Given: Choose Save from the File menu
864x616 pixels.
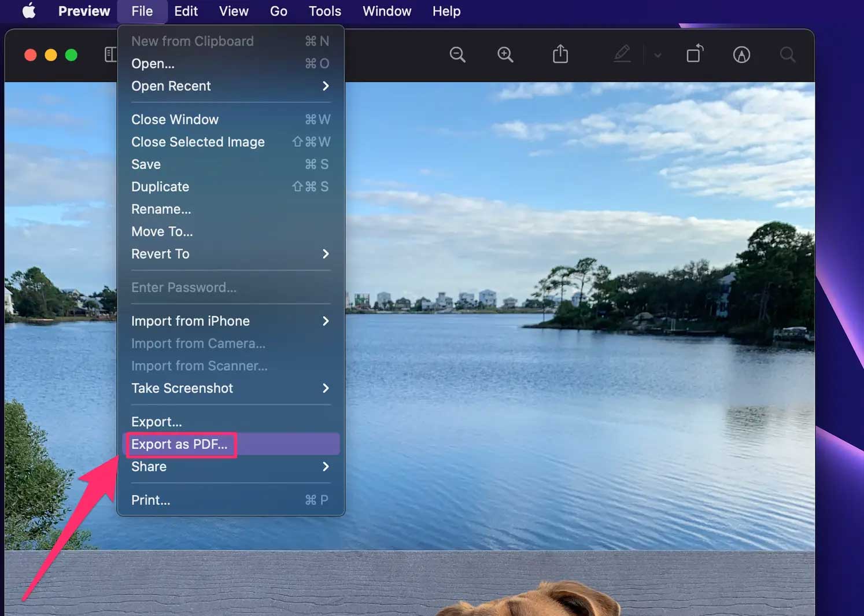Looking at the screenshot, I should [231, 164].
